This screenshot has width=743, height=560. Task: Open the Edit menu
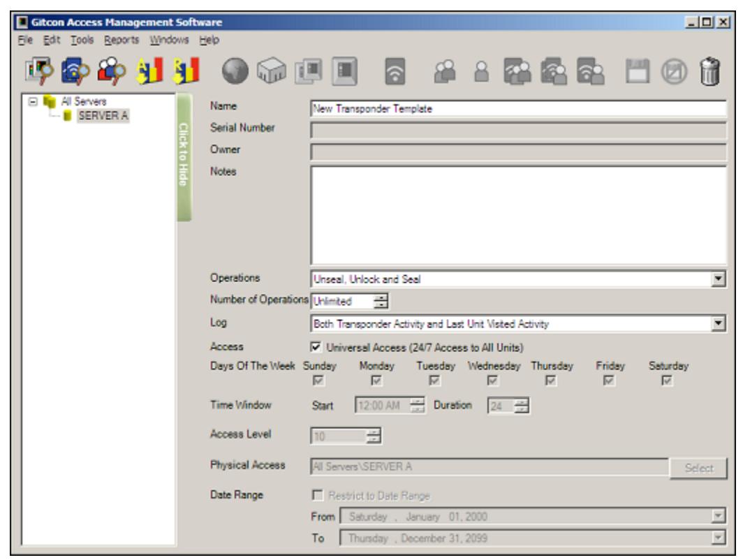click(52, 40)
